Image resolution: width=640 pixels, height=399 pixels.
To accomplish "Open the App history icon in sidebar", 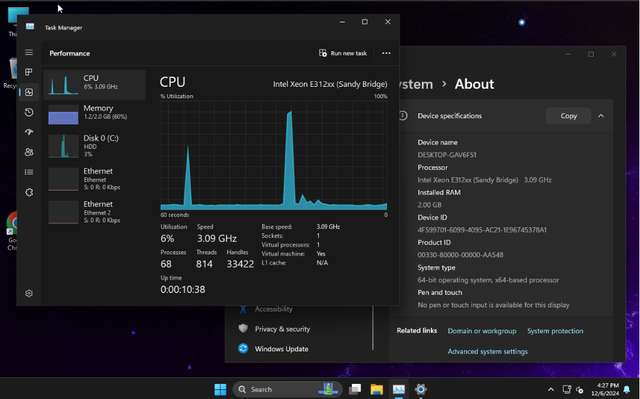I will coord(29,112).
